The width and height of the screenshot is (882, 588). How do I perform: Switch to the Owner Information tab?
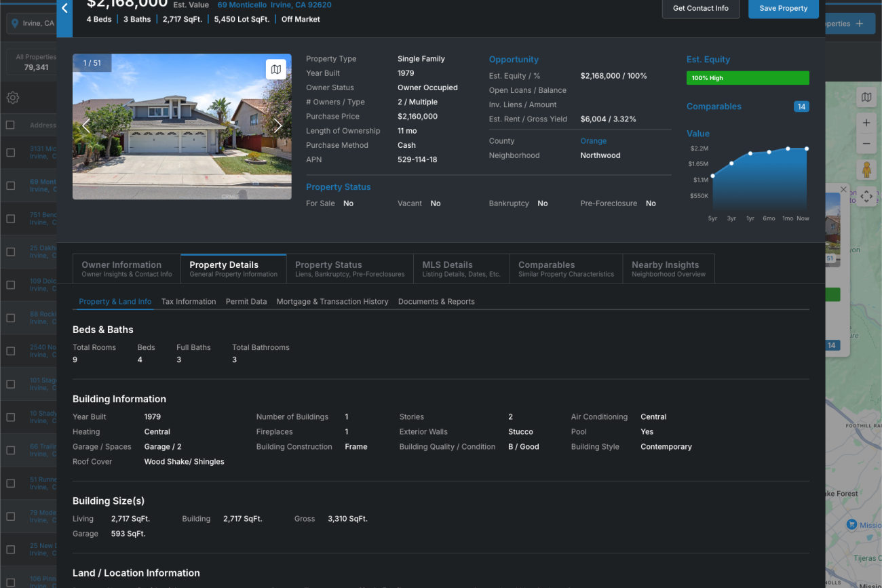pyautogui.click(x=126, y=269)
